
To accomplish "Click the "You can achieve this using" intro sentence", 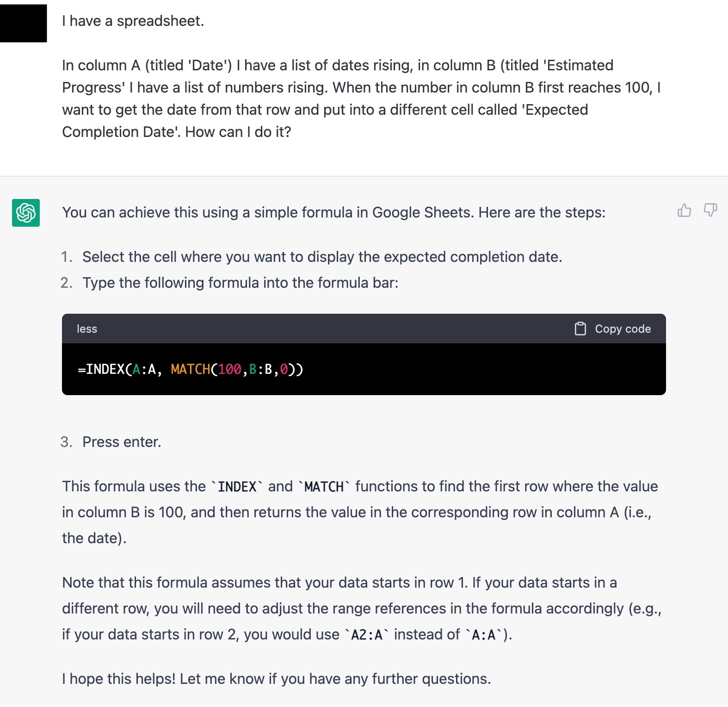I will (334, 212).
